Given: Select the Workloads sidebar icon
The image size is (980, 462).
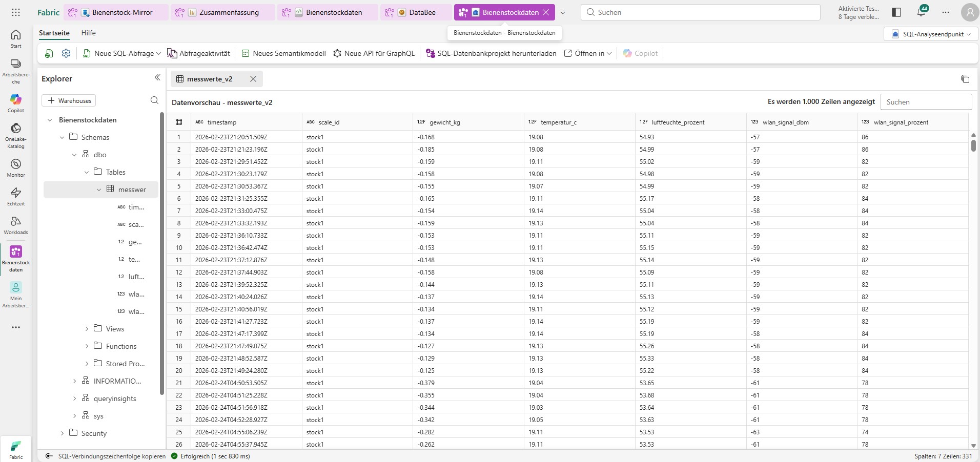Looking at the screenshot, I should tap(15, 224).
